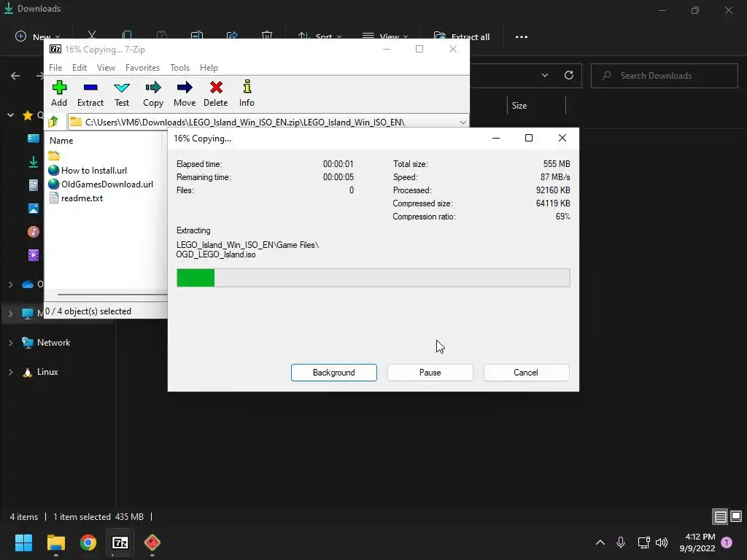747x560 pixels.
Task: Collapse the Quick access section
Action: click(10, 115)
